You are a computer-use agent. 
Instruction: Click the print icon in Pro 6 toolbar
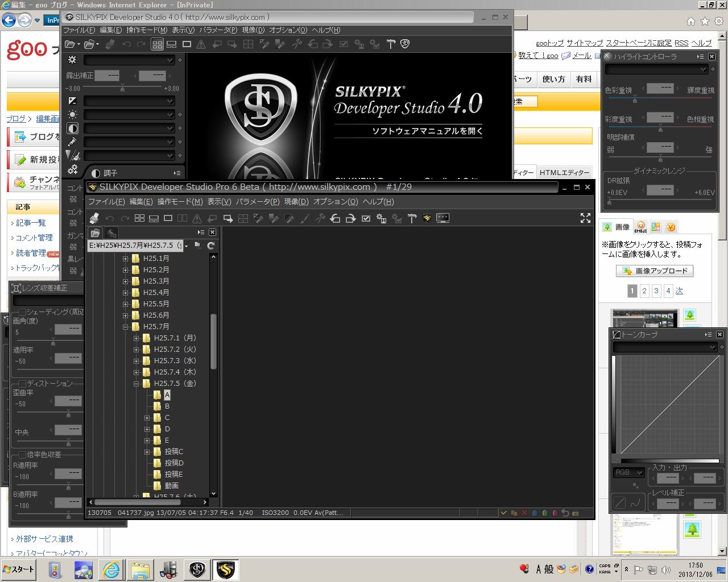[x=94, y=218]
